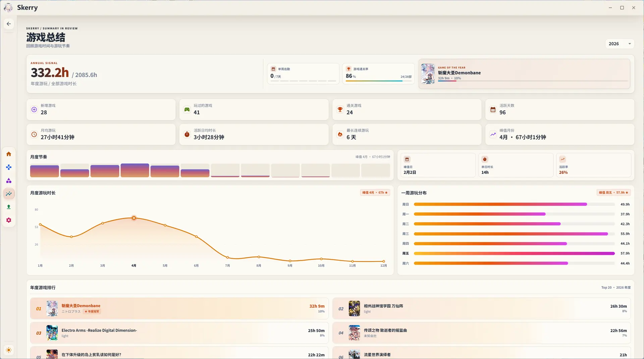Screen dimensions: 644x359
Task: Open settings gear in sidebar
Action: click(x=9, y=220)
